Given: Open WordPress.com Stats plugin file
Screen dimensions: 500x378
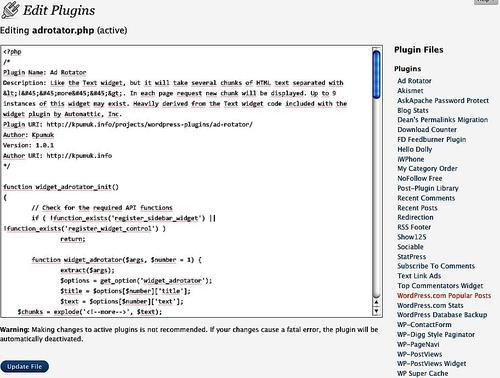Looking at the screenshot, I should pyautogui.click(x=430, y=305).
